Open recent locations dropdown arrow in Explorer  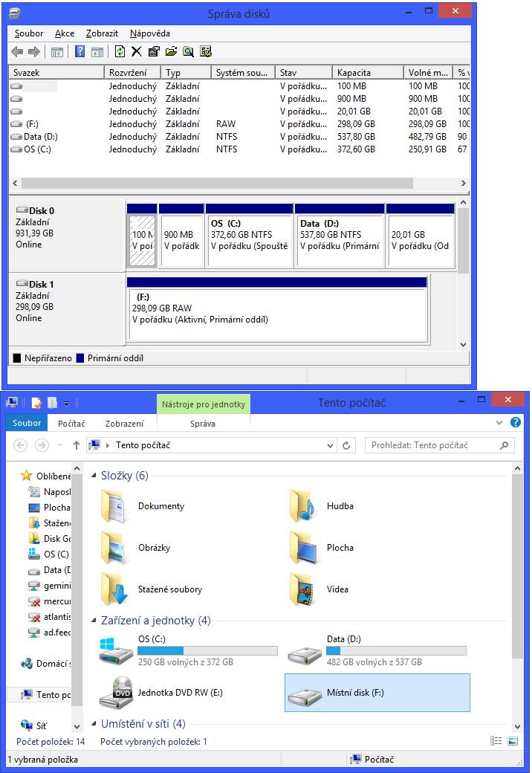tap(59, 446)
